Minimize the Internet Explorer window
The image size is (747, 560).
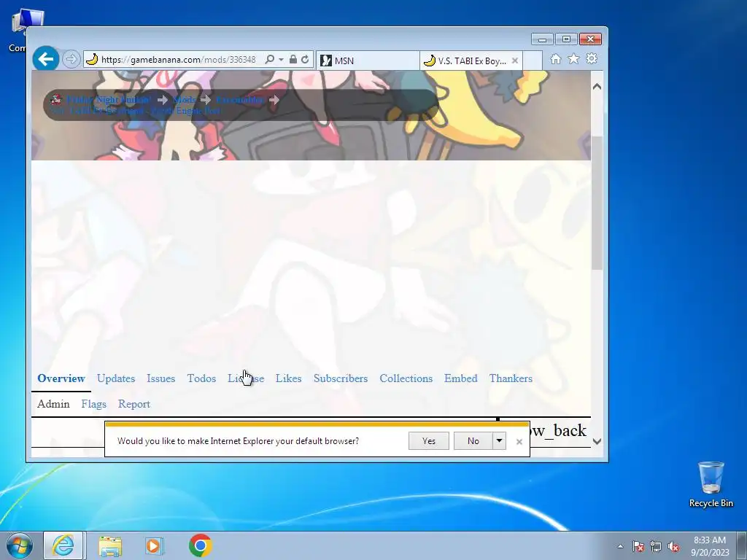click(x=542, y=39)
